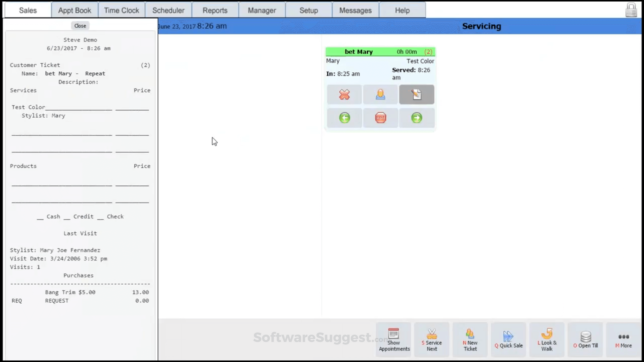Click the green right arrow icon
Viewport: 644px width, 362px height.
coord(417,118)
